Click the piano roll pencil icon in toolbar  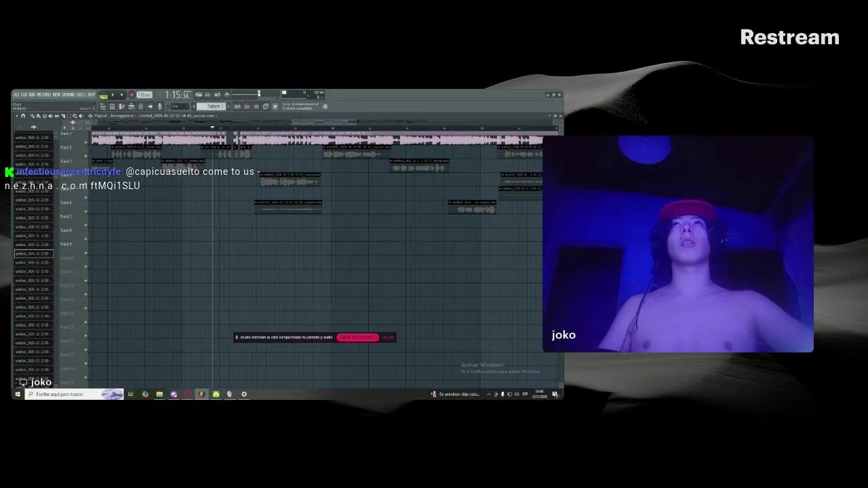121,106
